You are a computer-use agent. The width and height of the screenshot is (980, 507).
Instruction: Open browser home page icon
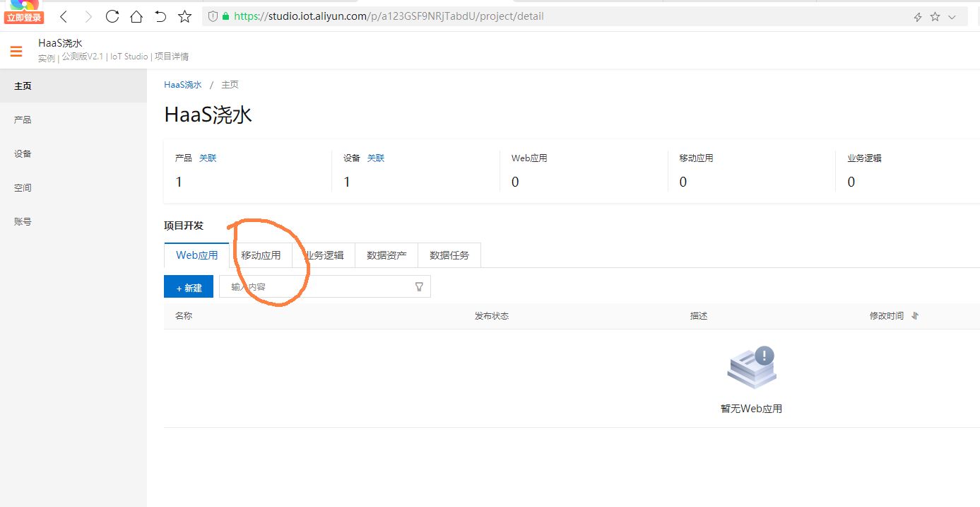(136, 16)
